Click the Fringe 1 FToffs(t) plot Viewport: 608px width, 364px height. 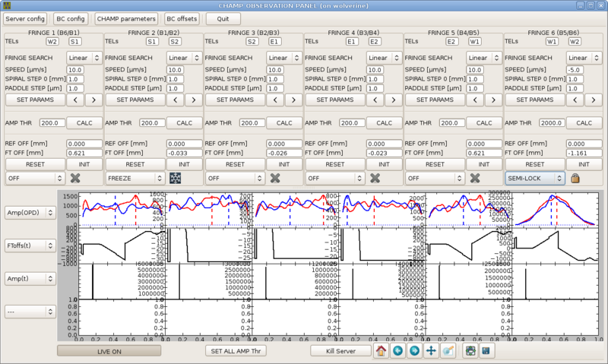coord(122,246)
